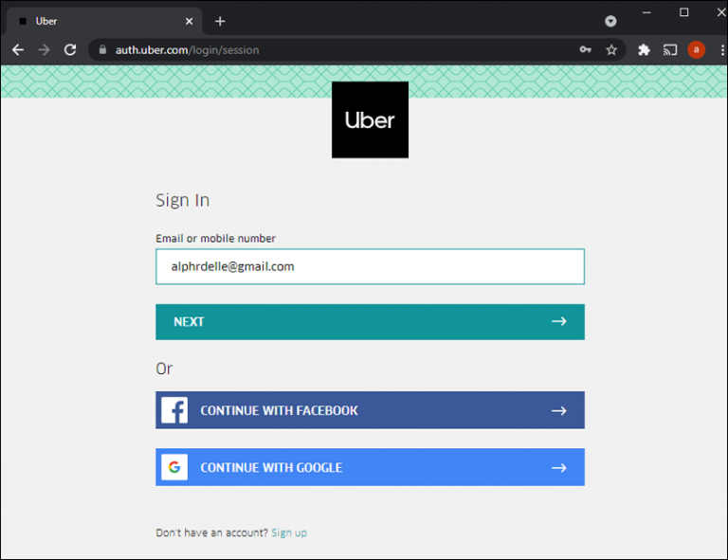Click the browser forward arrow

[45, 49]
